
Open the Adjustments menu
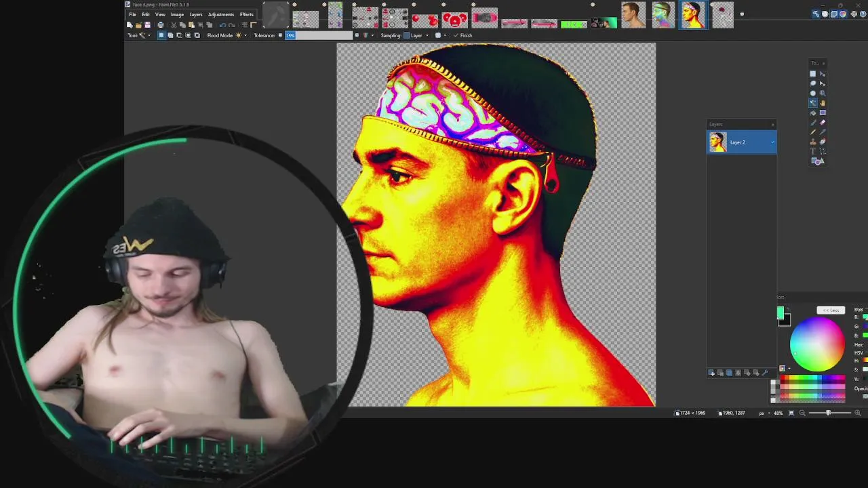(x=221, y=14)
